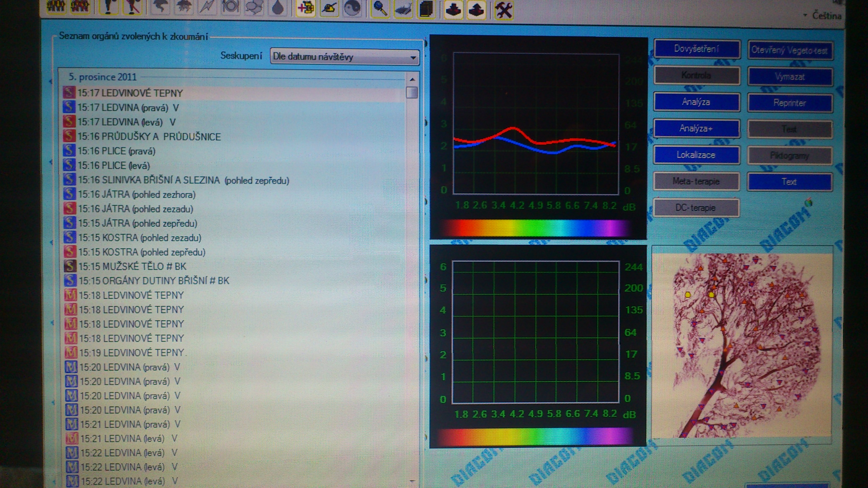Click the S icon of 15:17 LEDVINOVÉ TEPNY
868x488 pixels.
pyautogui.click(x=69, y=92)
